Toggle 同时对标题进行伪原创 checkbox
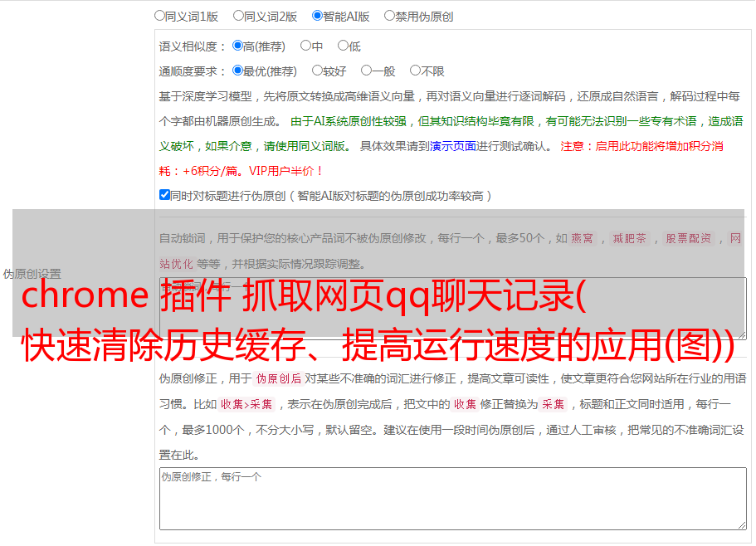The height and width of the screenshot is (546, 756). [164, 195]
